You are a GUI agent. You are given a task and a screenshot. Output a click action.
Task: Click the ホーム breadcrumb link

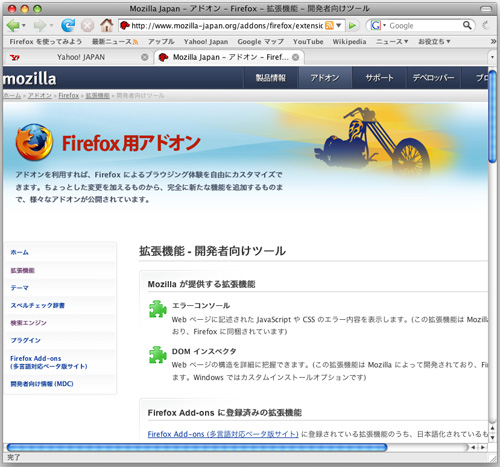12,96
